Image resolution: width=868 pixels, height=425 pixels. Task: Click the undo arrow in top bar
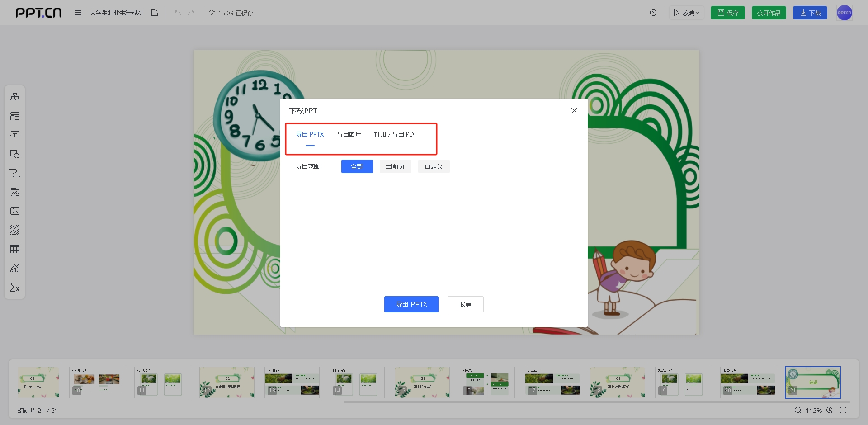[178, 13]
